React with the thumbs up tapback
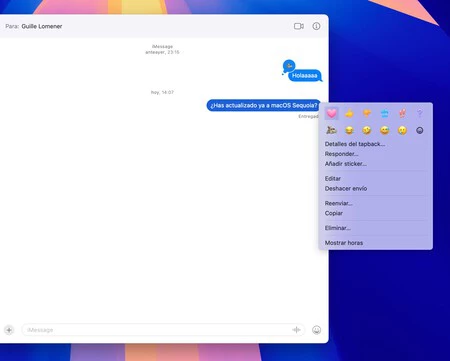Image resolution: width=450 pixels, height=361 pixels. tap(349, 113)
